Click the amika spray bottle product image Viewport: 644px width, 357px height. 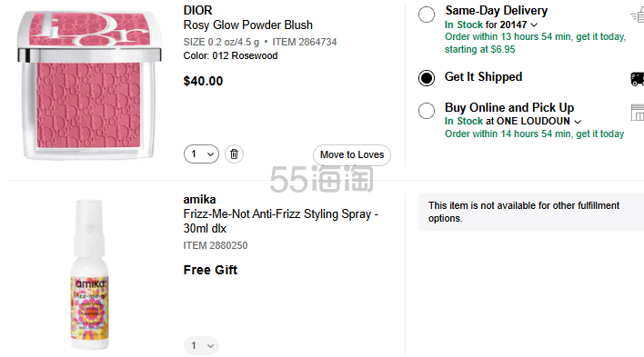pos(89,274)
